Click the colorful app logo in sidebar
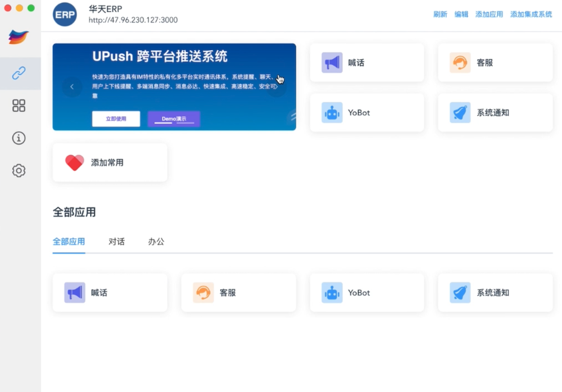The height and width of the screenshot is (392, 562). [19, 37]
